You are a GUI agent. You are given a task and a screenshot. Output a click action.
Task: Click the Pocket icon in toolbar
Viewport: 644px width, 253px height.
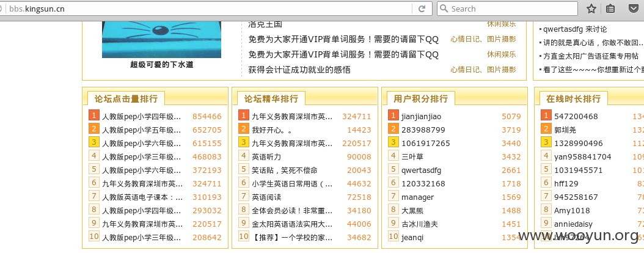(634, 9)
